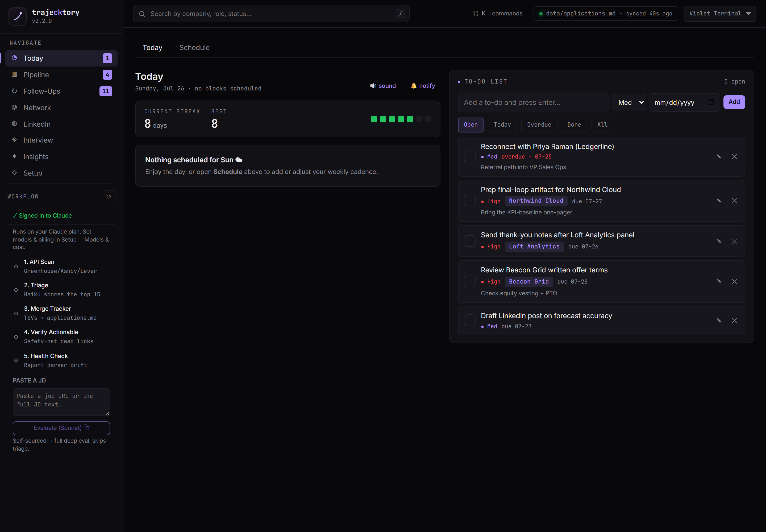Edit the Draft LinkedIn post to-do

[719, 320]
